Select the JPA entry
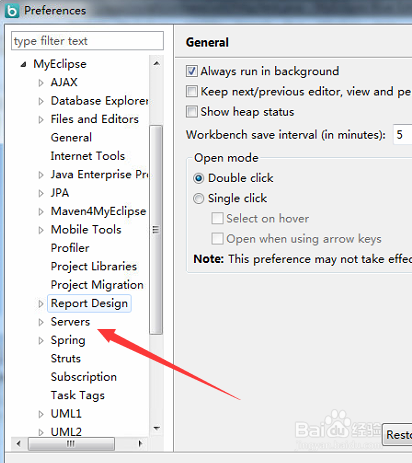The image size is (412, 463). pos(60,193)
